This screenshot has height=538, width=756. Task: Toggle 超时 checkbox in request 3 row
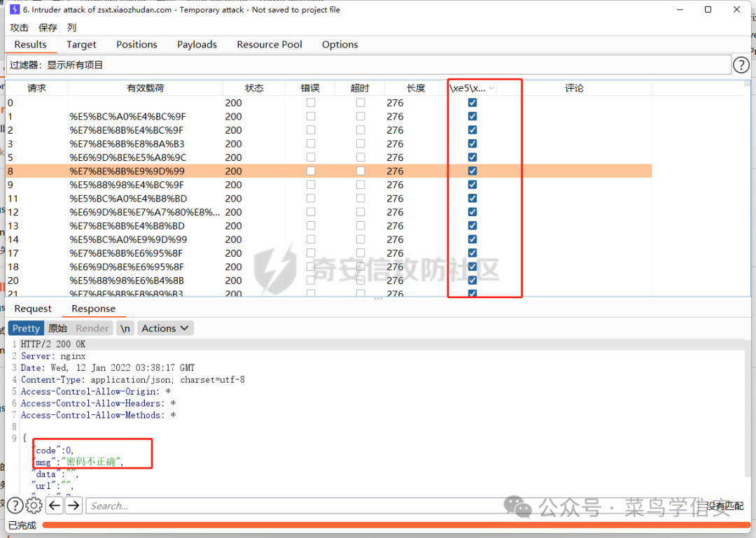360,143
